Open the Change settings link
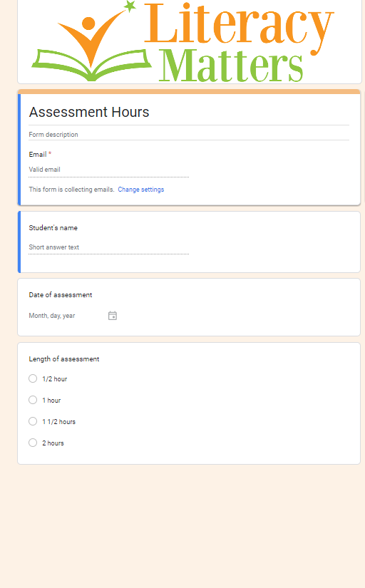Screen dimensions: 365x588 pos(141,190)
